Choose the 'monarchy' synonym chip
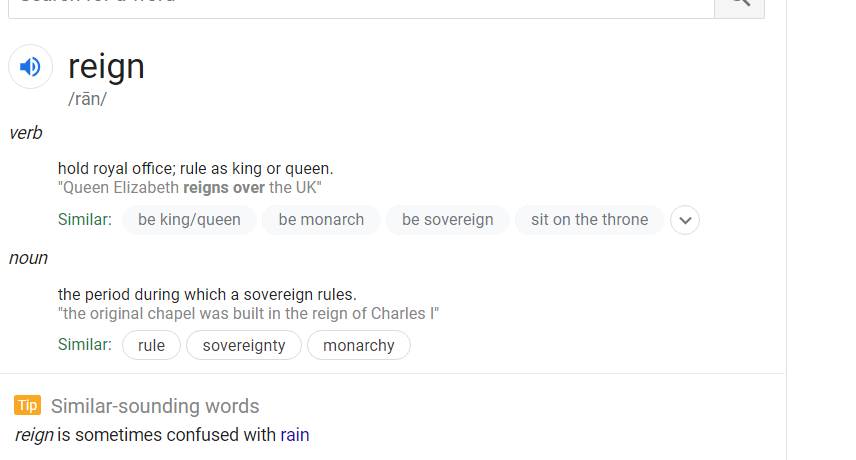This screenshot has width=856, height=460. point(359,345)
